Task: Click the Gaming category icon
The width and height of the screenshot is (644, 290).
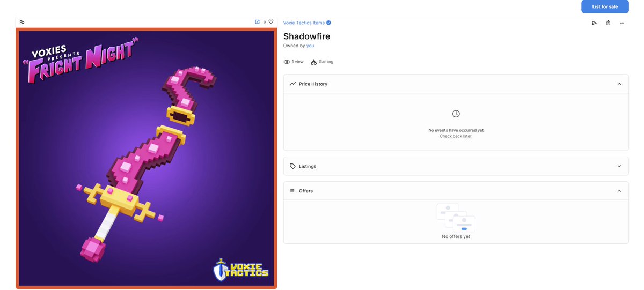Action: point(314,62)
